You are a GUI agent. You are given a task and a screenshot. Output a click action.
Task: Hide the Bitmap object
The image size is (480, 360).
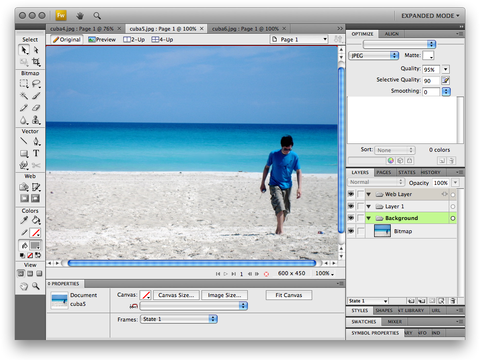351,231
